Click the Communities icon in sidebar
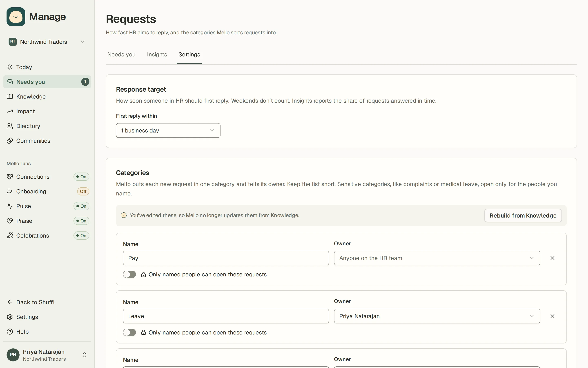Image resolution: width=588 pixels, height=368 pixels. (10, 141)
